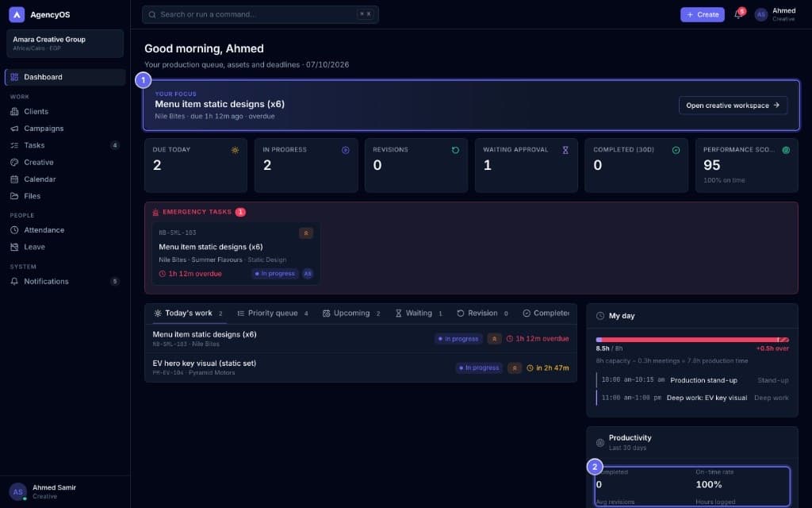Click the My day capacity progress bar
The height and width of the screenshot is (508, 812).
click(x=692, y=340)
